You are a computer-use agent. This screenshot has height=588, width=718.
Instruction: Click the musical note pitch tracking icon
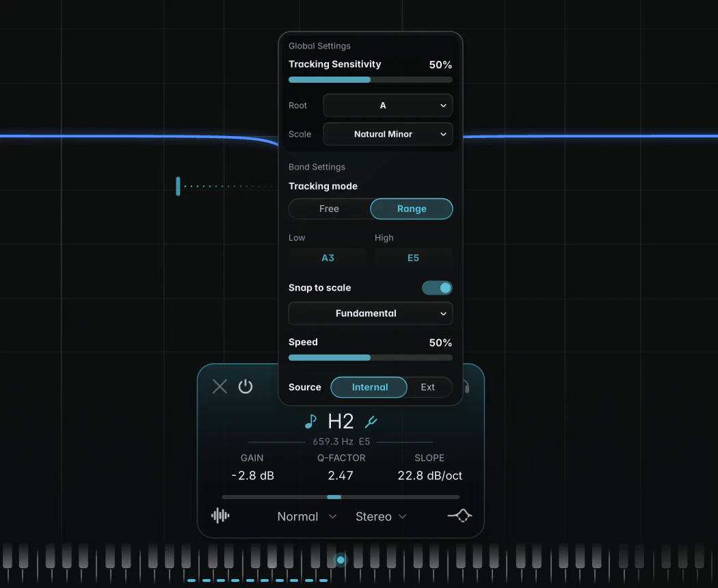click(x=310, y=421)
